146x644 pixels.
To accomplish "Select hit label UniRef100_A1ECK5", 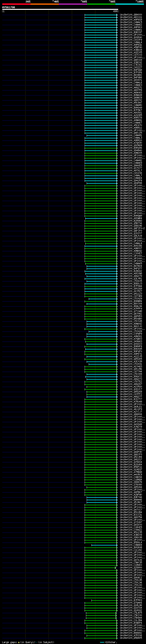I will coord(131,52).
